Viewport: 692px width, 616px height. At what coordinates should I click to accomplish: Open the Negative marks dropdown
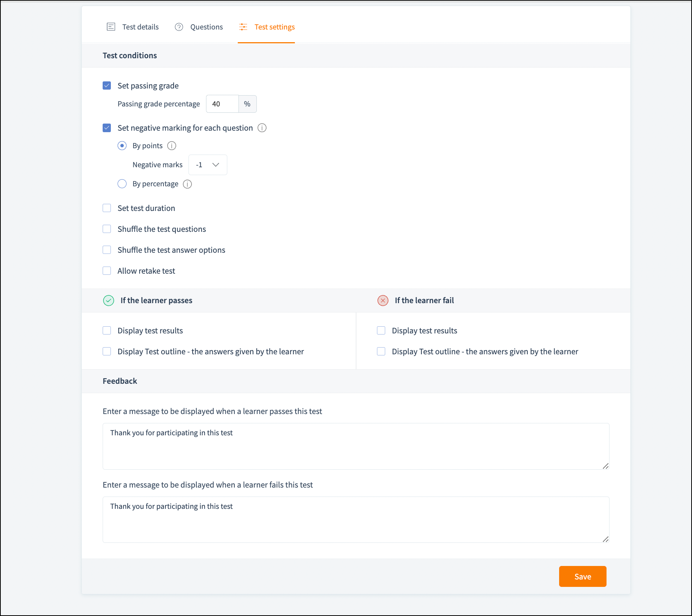[x=208, y=165]
